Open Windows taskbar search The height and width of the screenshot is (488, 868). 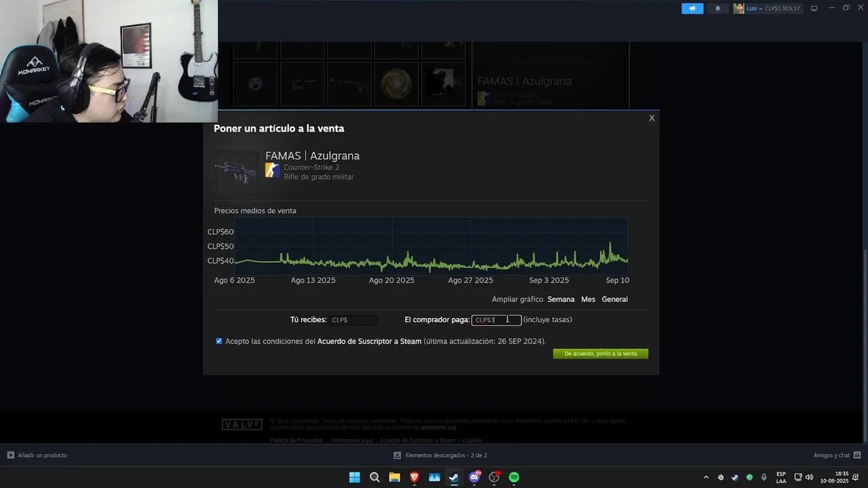pyautogui.click(x=374, y=477)
